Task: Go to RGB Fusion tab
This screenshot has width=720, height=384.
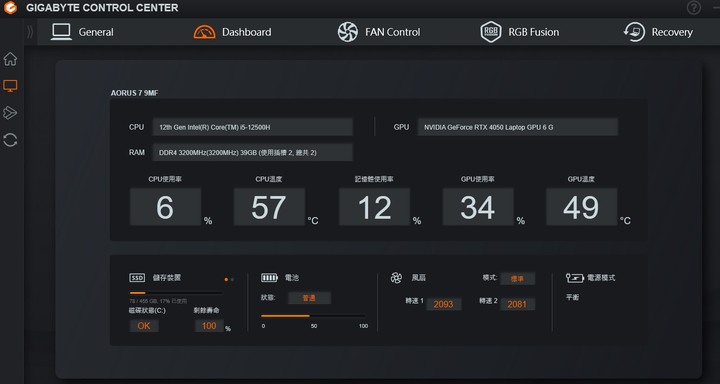Action: pos(520,32)
